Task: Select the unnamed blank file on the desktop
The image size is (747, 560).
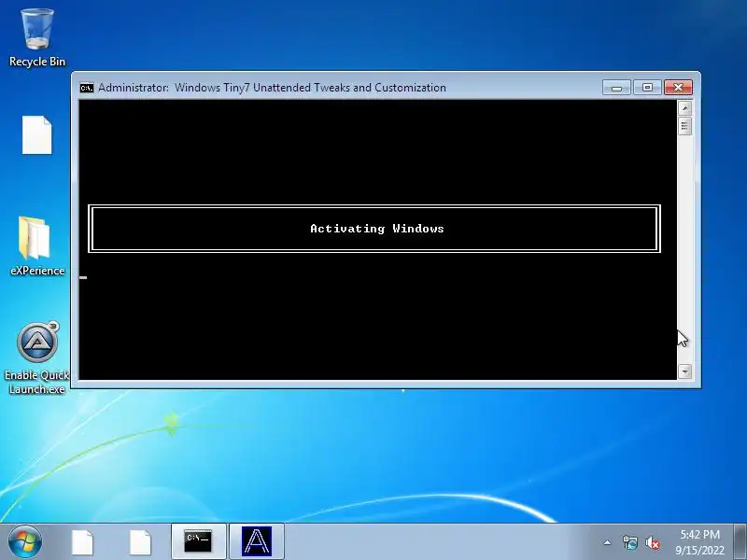Action: click(37, 134)
